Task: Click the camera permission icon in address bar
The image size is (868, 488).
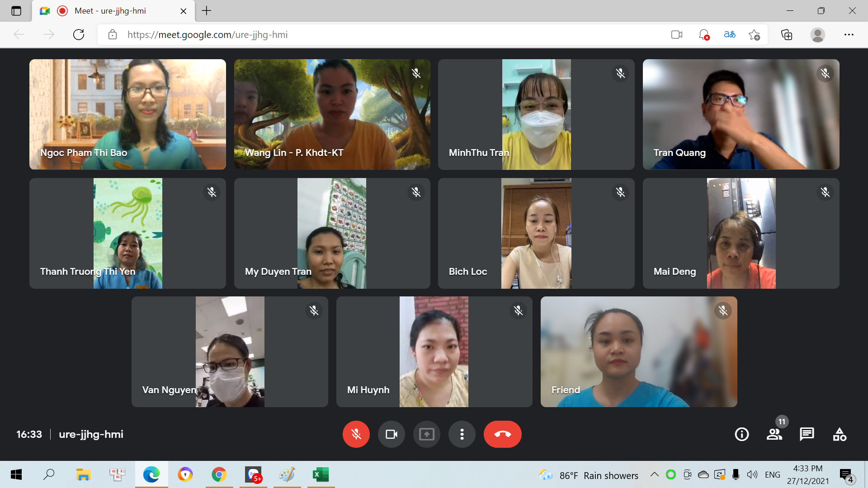Action: pos(676,34)
